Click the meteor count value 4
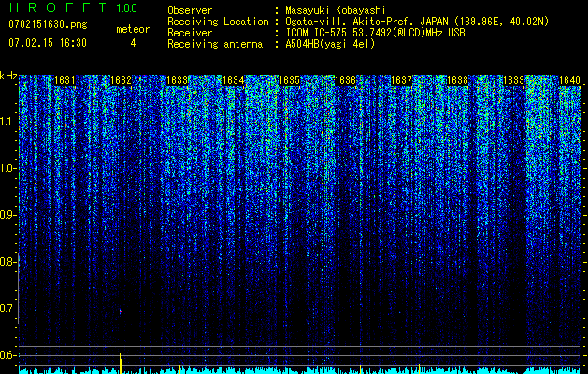 133,43
